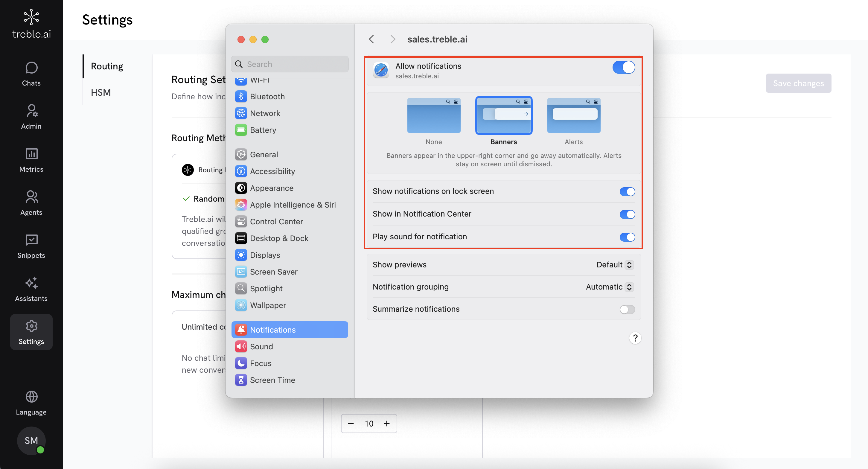Open Bluetooth in System Settings sidebar
This screenshot has width=868, height=469.
[x=267, y=97]
